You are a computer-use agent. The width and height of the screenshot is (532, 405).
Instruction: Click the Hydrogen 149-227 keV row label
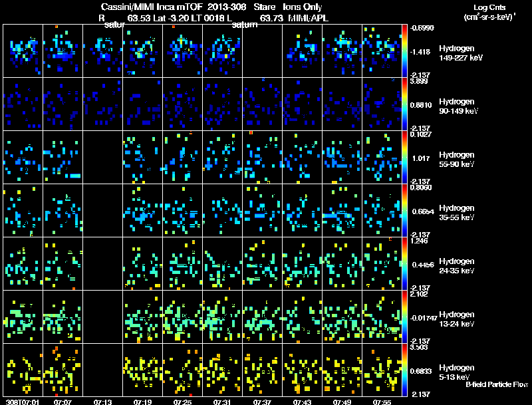coord(461,53)
